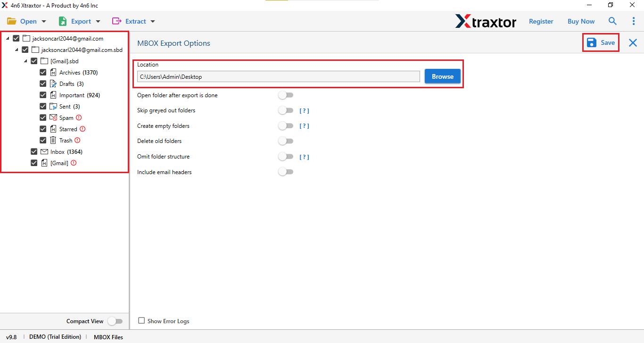
Task: Collapse the jacksoncarl2044@gmail.com tree node
Action: coord(7,38)
